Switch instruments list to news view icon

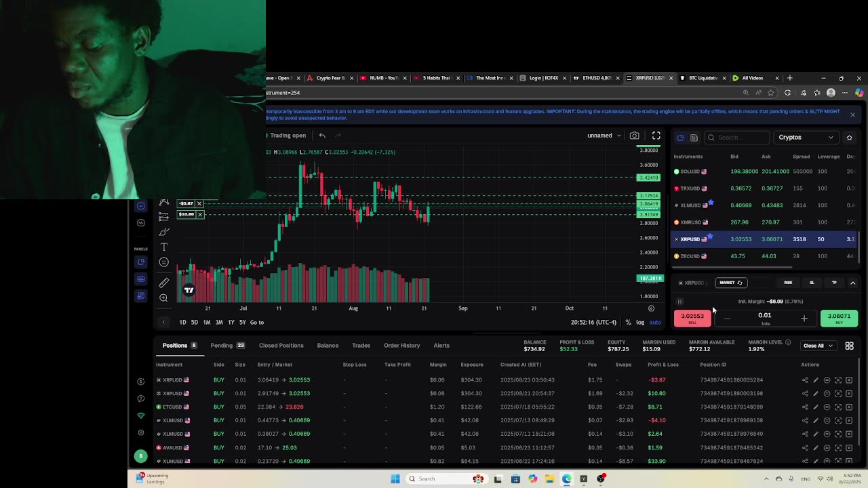(x=694, y=138)
